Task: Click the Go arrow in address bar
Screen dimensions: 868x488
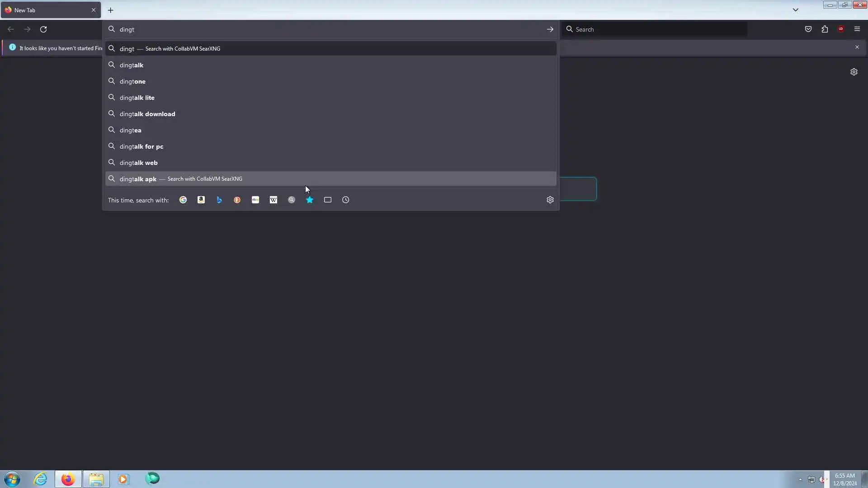Action: click(x=550, y=29)
